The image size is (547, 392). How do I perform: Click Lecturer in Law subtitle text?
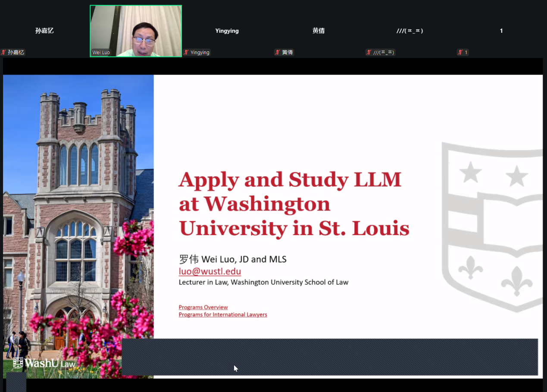[x=263, y=282]
